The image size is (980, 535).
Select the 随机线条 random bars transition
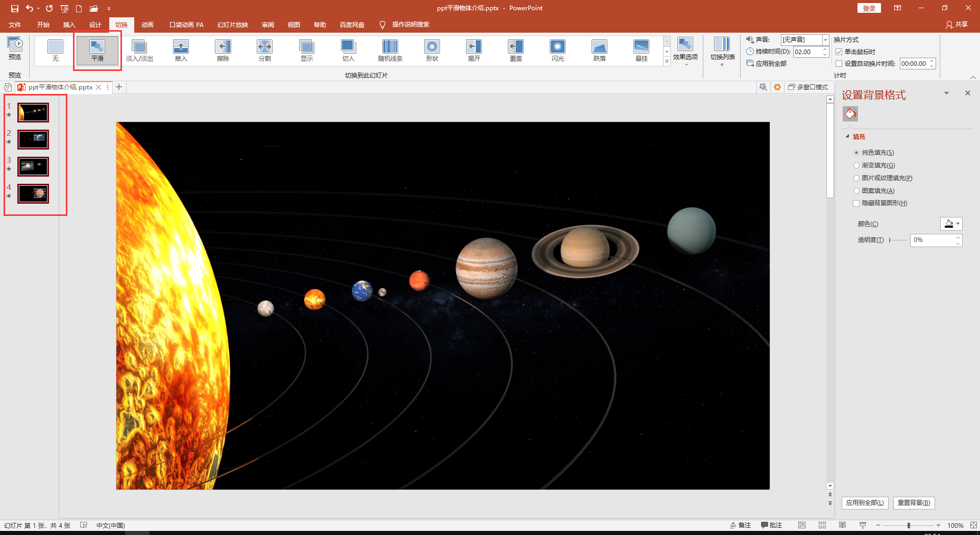pos(390,51)
